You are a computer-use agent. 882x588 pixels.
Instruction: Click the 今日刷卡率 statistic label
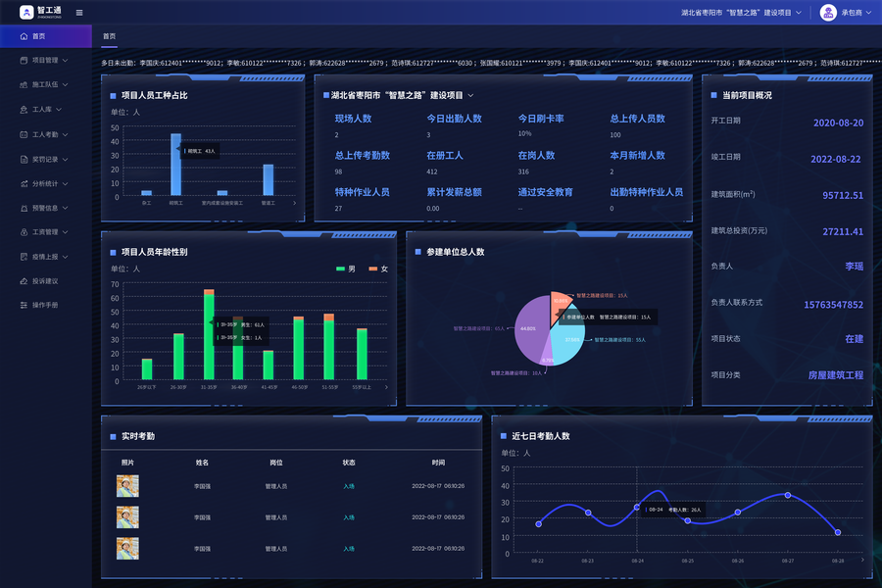(x=541, y=119)
